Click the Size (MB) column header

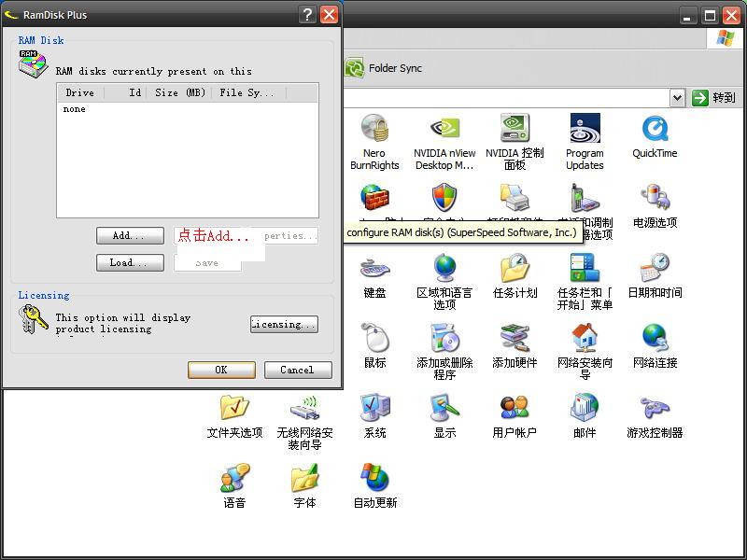click(x=179, y=92)
